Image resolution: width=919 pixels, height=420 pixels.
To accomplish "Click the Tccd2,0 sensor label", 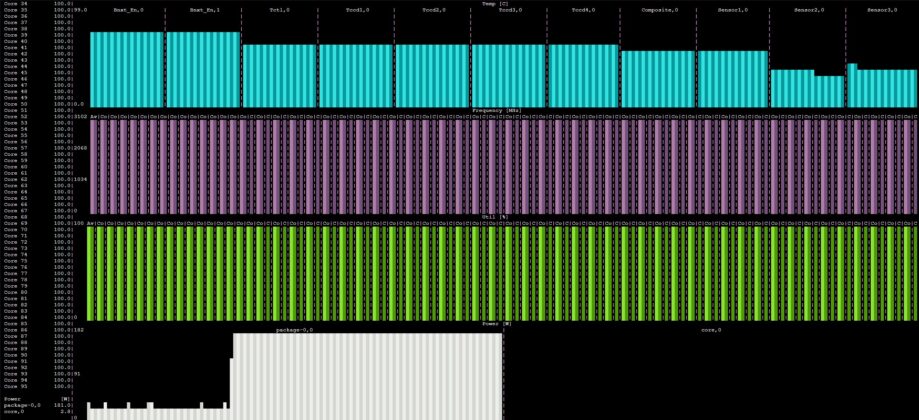I will (x=432, y=10).
